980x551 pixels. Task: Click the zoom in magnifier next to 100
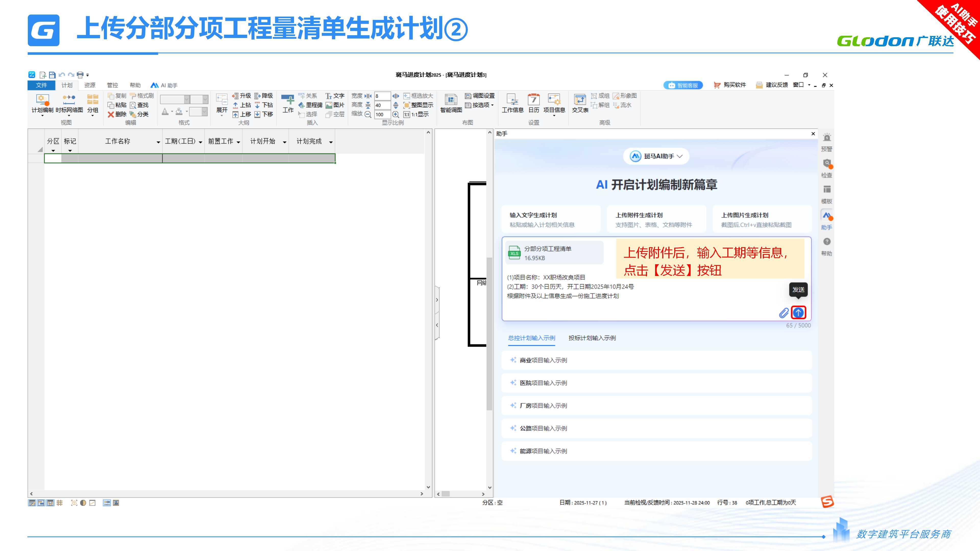coord(396,114)
